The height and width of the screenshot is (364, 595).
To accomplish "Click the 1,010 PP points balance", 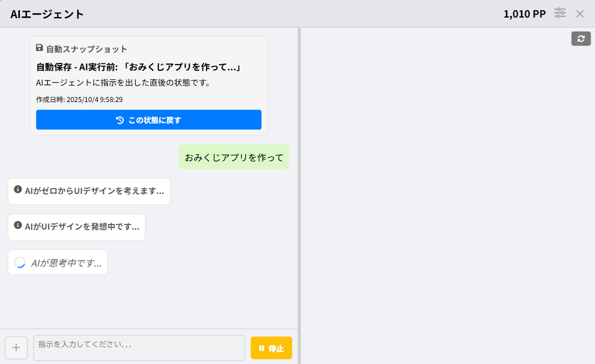I will [524, 14].
